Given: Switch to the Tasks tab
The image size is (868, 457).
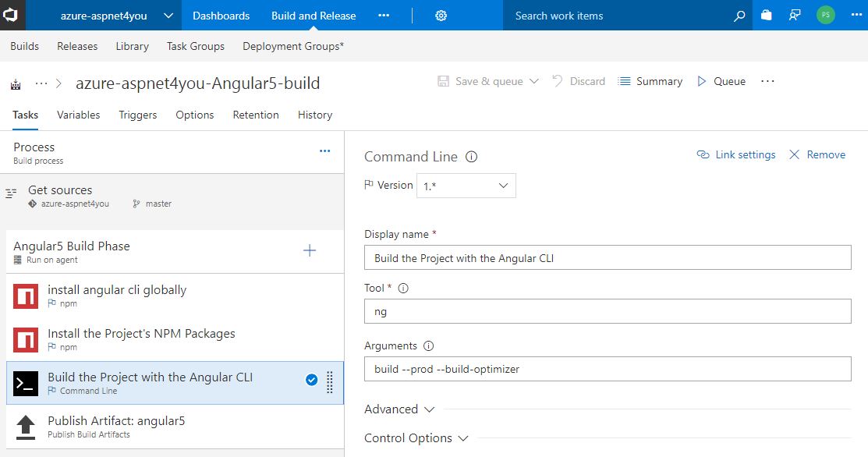Looking at the screenshot, I should click(26, 115).
